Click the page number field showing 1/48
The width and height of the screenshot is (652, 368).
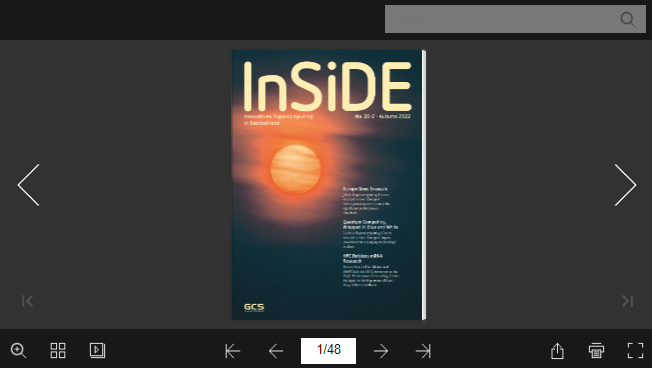(x=328, y=351)
